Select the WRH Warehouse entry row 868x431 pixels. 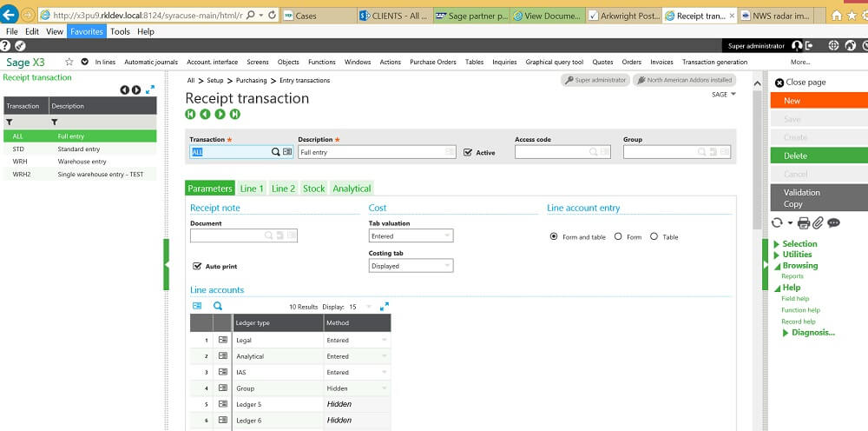(80, 162)
